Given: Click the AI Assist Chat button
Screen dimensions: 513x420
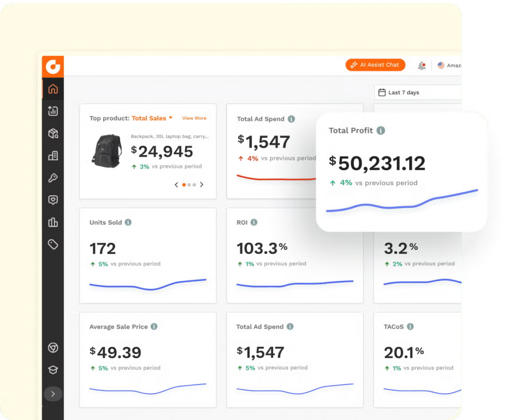Looking at the screenshot, I should coord(375,65).
